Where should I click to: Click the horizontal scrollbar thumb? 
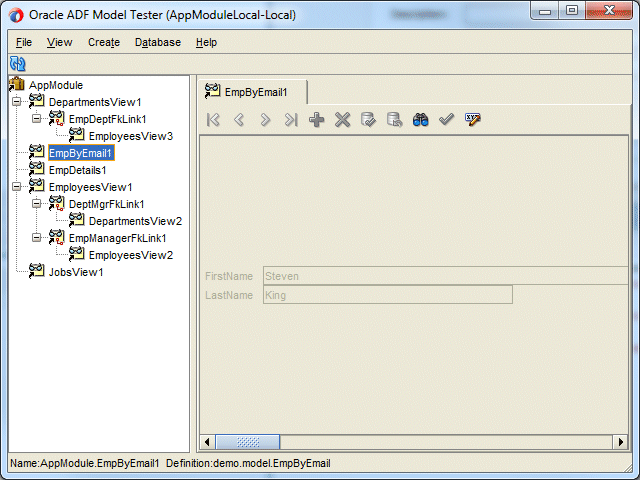[x=248, y=442]
